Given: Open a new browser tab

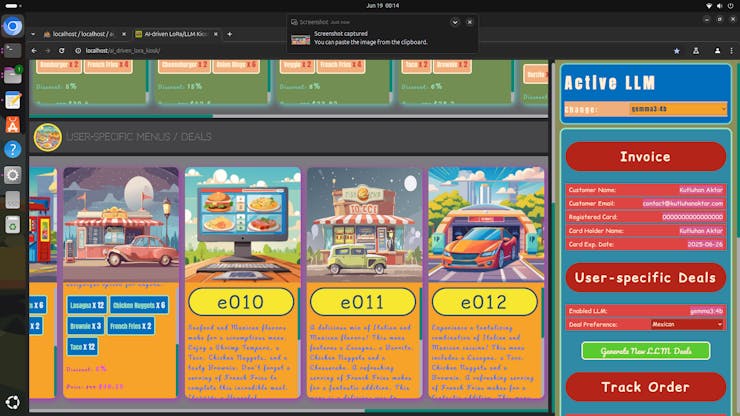Looking at the screenshot, I should (230, 34).
